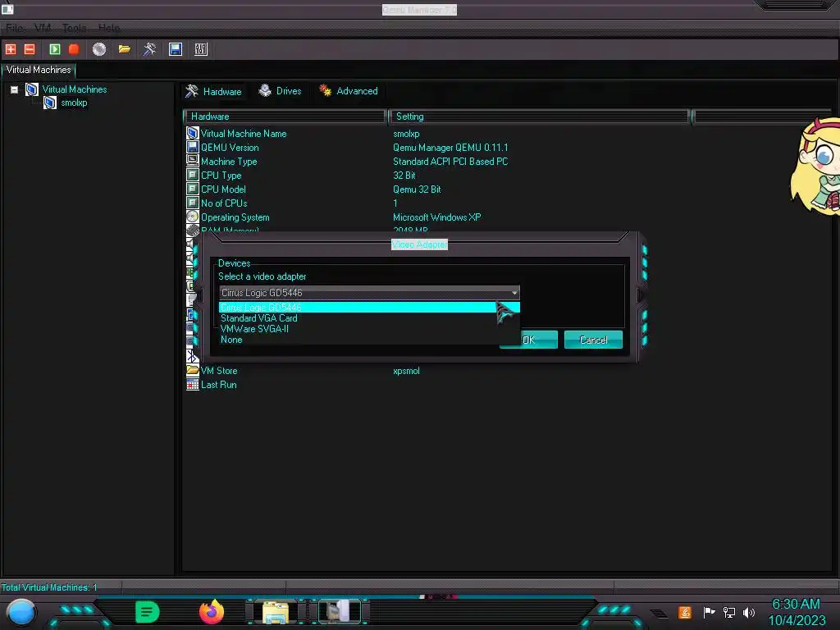Click the red minus delete VM icon
This screenshot has height=630, width=840.
tap(30, 49)
